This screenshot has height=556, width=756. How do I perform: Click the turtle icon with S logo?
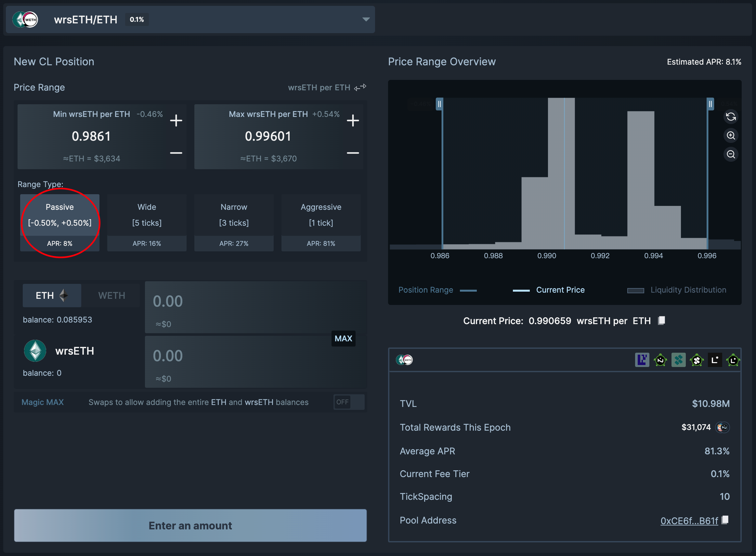[x=697, y=360]
